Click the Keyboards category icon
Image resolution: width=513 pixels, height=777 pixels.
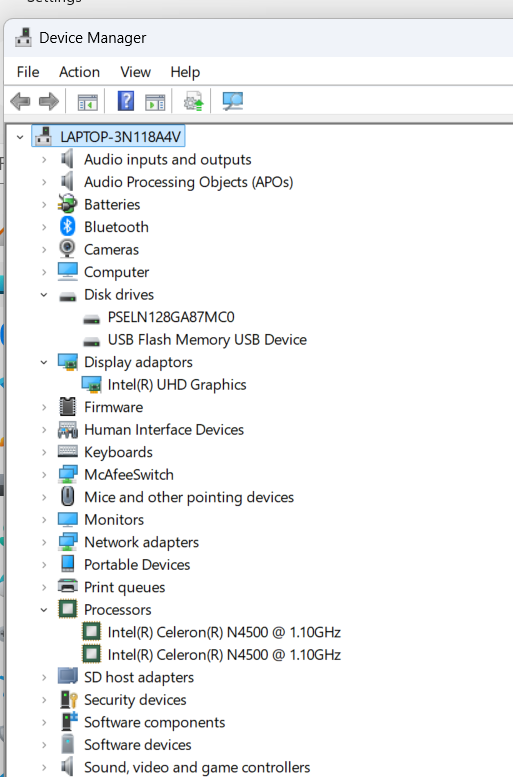(67, 451)
